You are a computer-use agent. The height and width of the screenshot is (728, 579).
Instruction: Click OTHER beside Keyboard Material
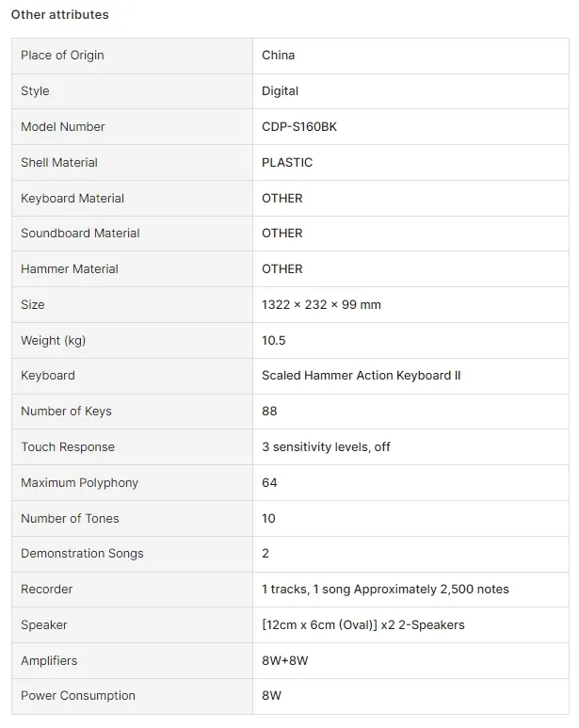(x=282, y=199)
